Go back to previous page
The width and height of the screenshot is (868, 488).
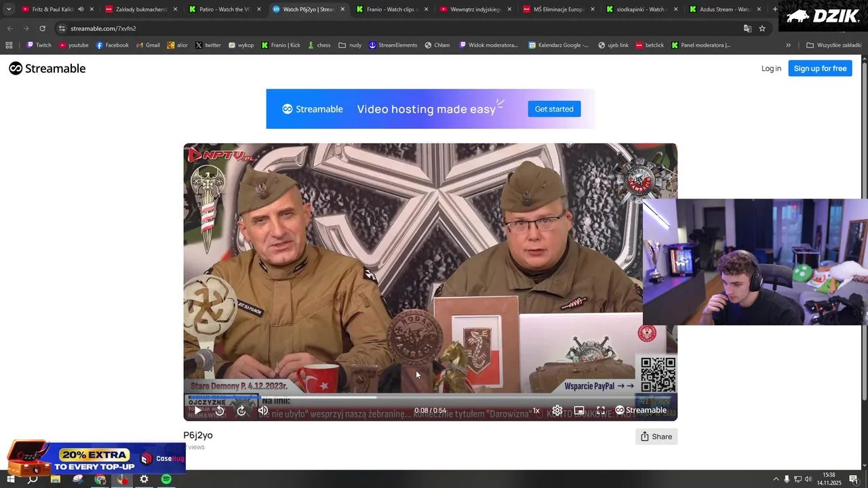click(x=9, y=28)
